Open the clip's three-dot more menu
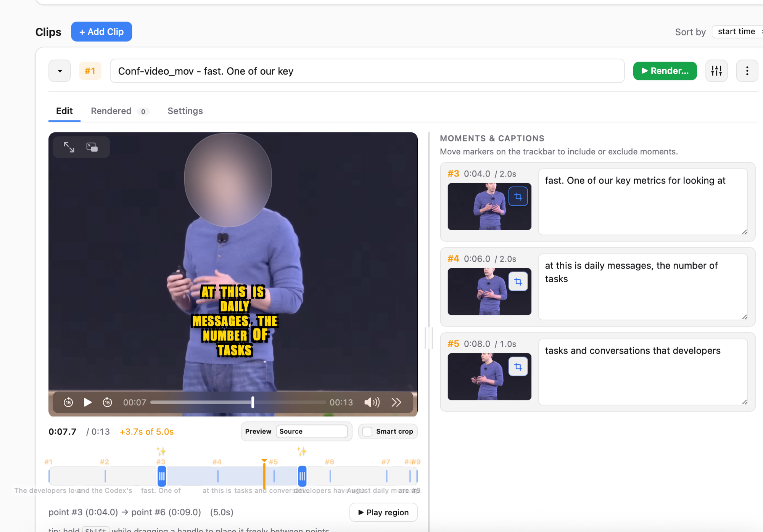 (x=747, y=71)
